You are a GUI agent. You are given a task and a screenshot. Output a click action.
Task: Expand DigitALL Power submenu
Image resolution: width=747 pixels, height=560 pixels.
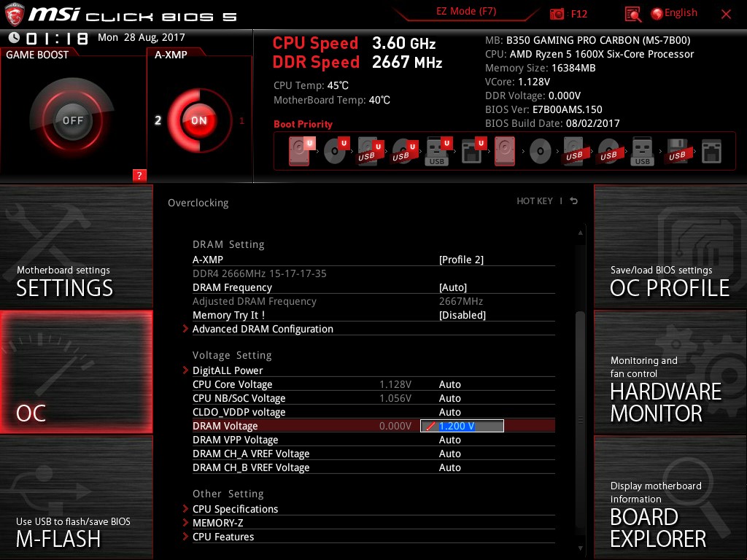[228, 370]
